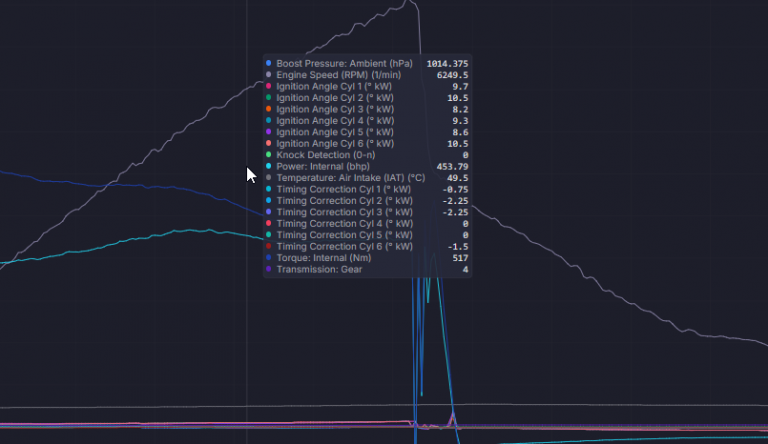
Task: Click the 'Engine Speed (RPM) (1/min)' tooltip label
Action: click(x=338, y=75)
